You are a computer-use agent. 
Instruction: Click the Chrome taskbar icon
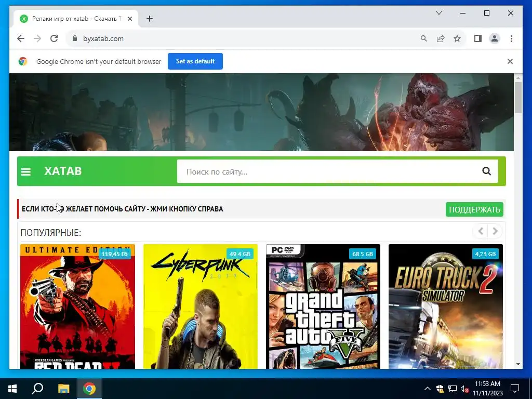click(x=89, y=389)
